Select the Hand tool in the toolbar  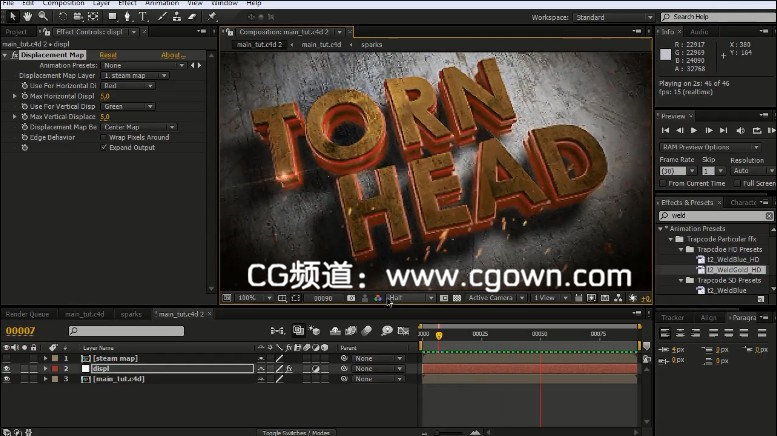(26, 16)
